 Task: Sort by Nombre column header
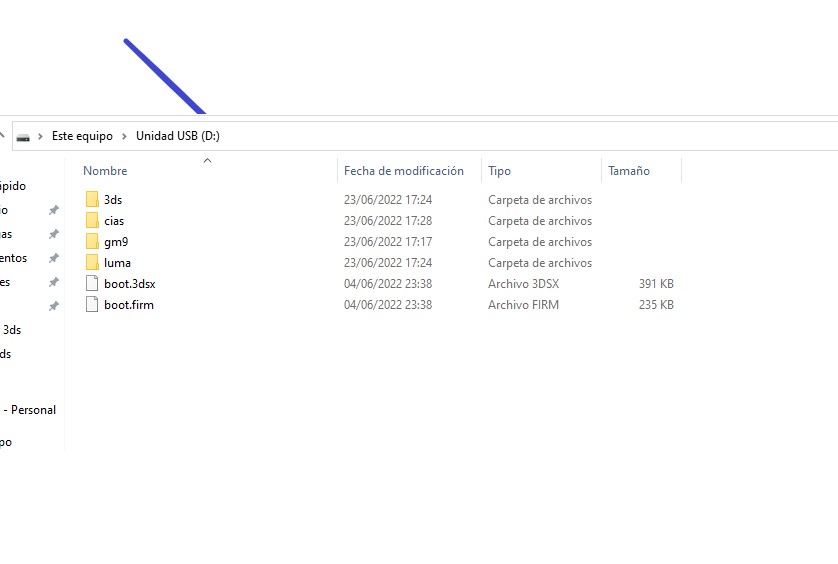tap(105, 171)
